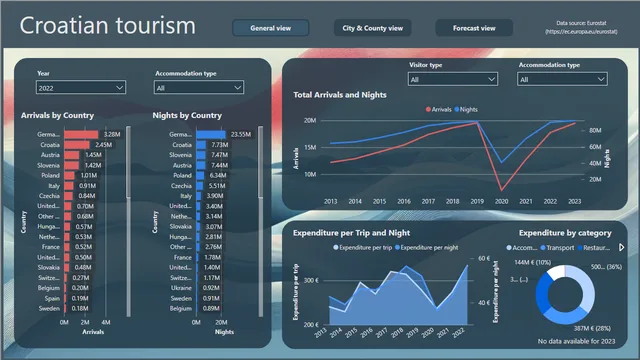The image size is (640, 360).
Task: Click the Accom... legend item
Action: [522, 247]
